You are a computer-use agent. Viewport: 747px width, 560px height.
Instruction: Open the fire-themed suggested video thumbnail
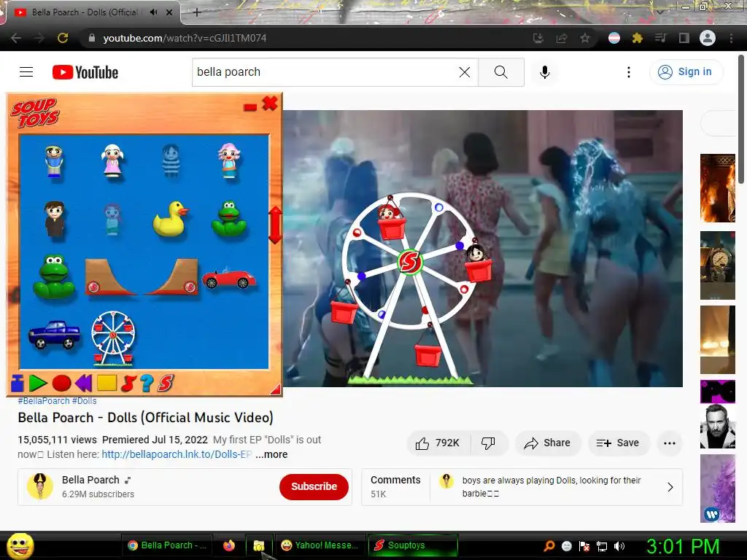[x=718, y=188]
